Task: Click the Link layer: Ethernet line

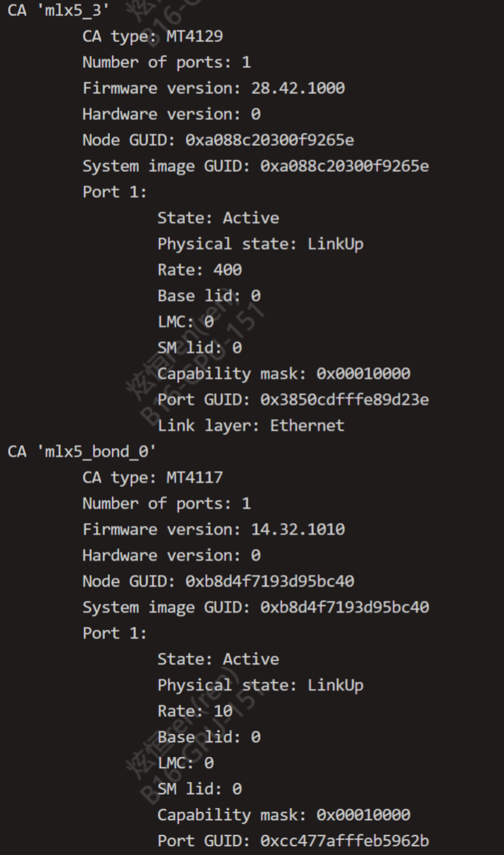Action: 251,426
